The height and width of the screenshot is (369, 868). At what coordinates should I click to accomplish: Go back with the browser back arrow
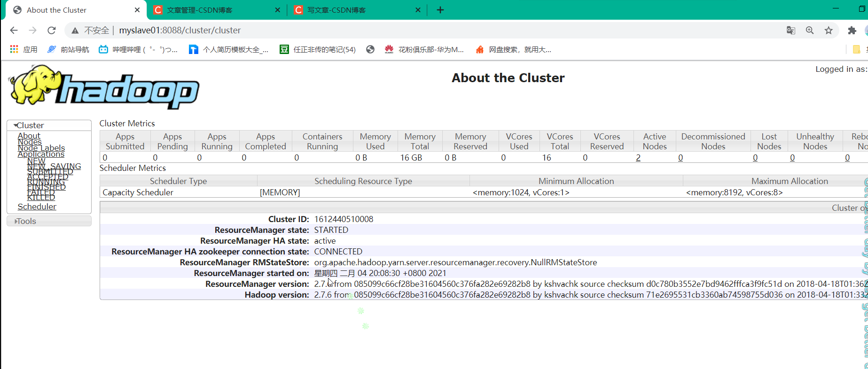(x=14, y=31)
